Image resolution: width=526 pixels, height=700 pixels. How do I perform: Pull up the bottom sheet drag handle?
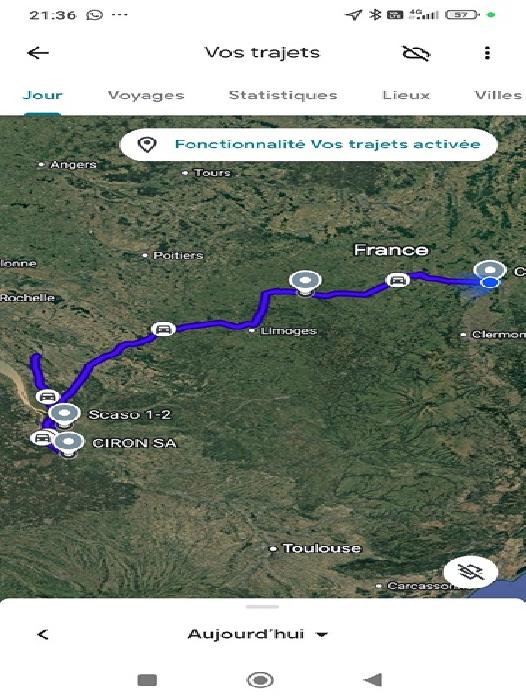263,607
